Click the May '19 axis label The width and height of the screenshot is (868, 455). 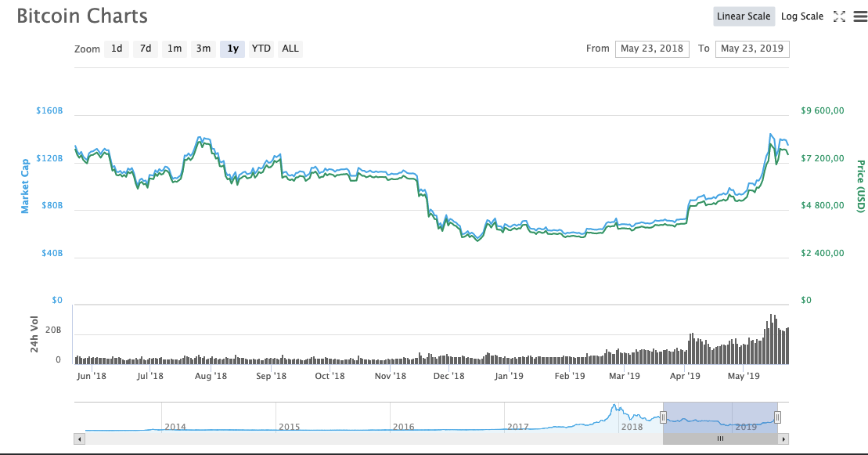(744, 377)
